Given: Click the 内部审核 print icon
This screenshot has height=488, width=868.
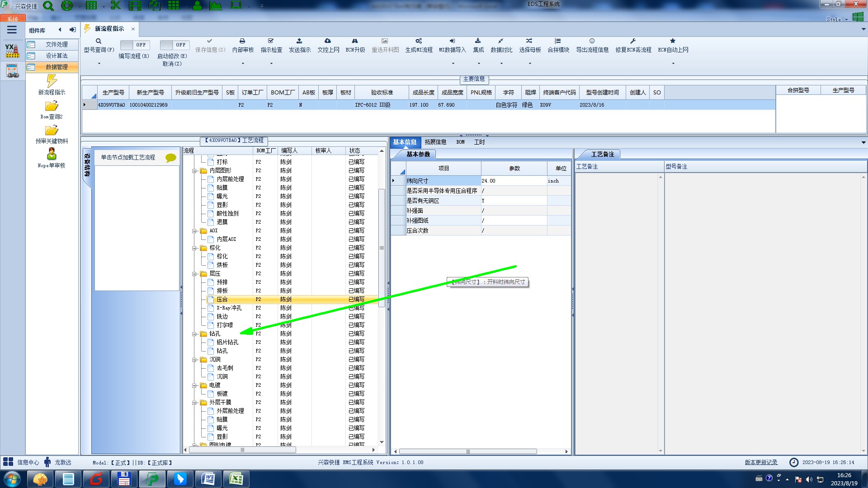Looking at the screenshot, I should click(x=242, y=41).
